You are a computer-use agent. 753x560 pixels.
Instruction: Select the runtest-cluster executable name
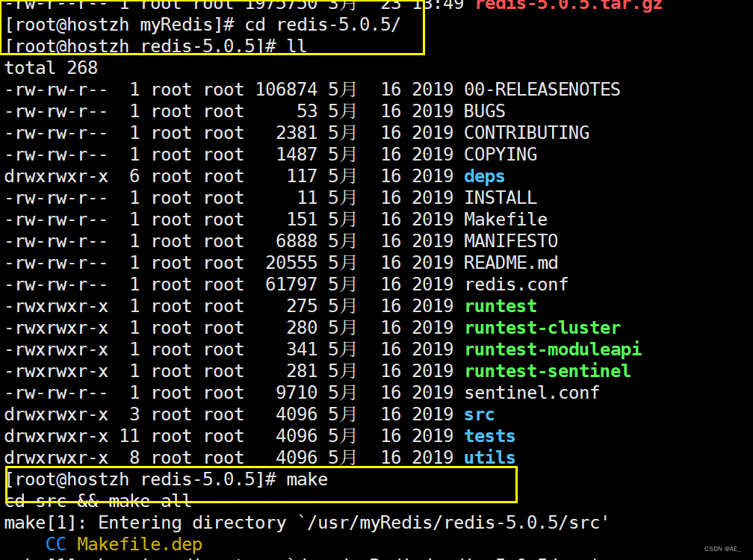[542, 328]
